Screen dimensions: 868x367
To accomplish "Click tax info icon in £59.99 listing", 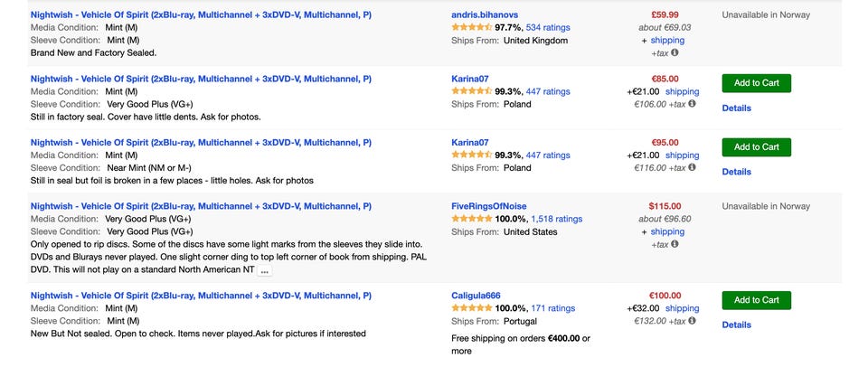I will click(675, 53).
